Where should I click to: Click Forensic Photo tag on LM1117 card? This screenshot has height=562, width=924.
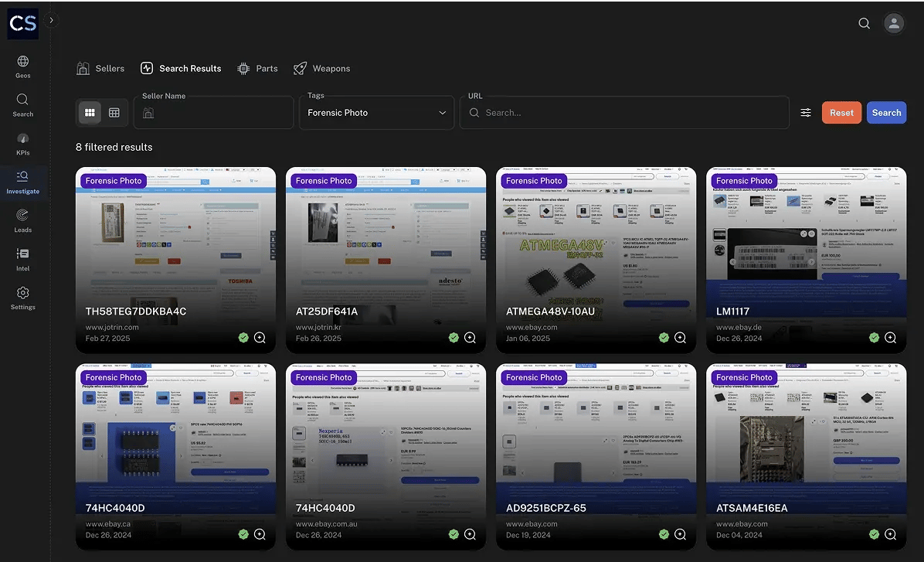tap(744, 181)
